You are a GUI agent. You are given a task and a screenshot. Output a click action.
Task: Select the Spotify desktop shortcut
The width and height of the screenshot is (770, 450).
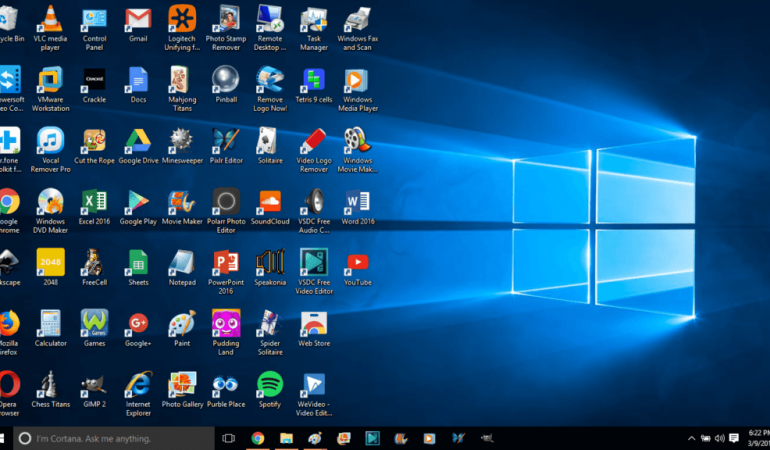click(270, 384)
